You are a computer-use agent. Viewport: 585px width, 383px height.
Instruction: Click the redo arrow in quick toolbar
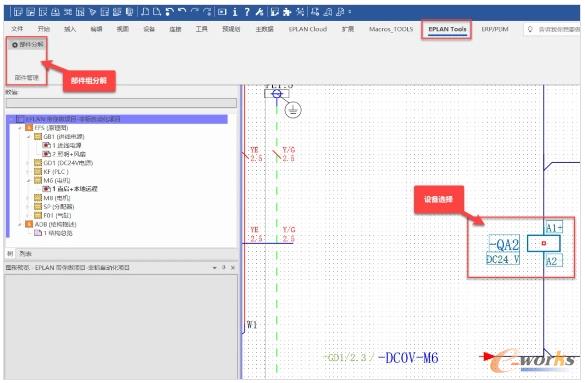click(195, 12)
